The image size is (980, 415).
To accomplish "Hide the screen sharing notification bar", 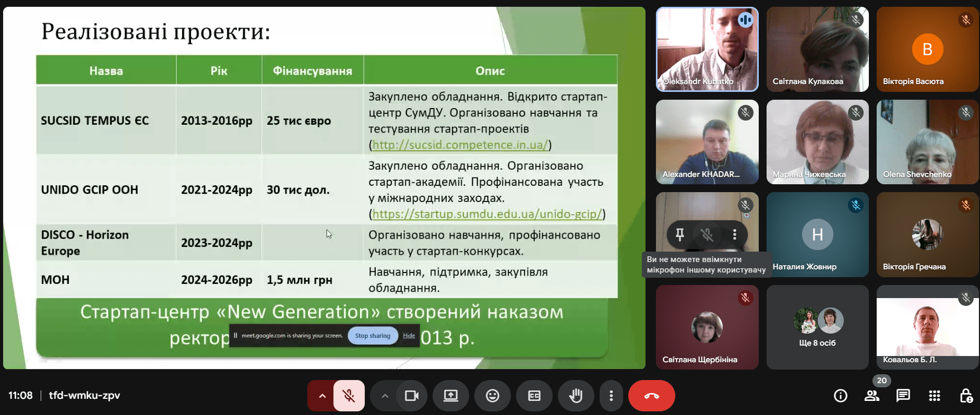I will point(409,336).
